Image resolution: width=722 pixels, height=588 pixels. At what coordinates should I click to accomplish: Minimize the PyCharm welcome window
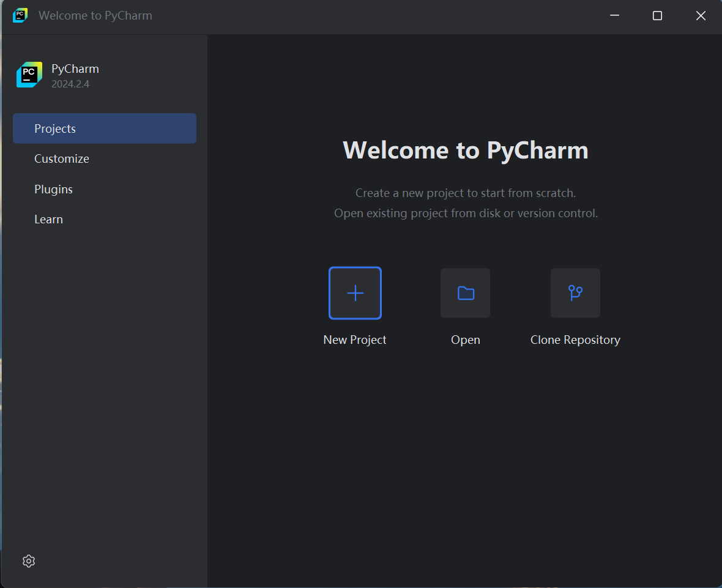tap(615, 16)
